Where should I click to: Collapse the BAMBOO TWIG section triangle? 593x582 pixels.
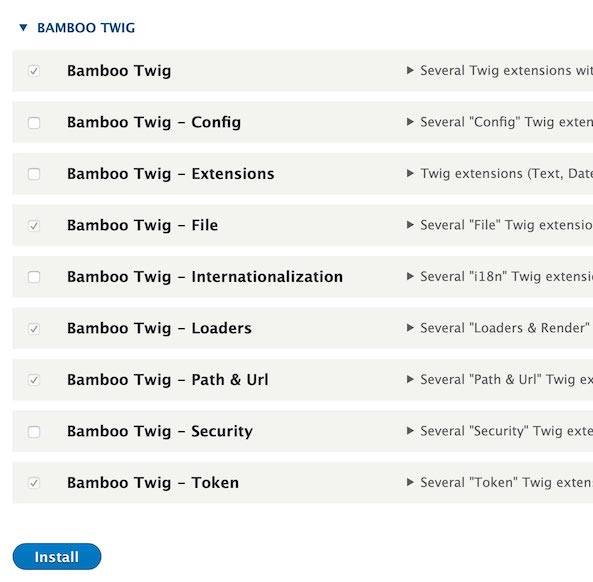tap(23, 28)
